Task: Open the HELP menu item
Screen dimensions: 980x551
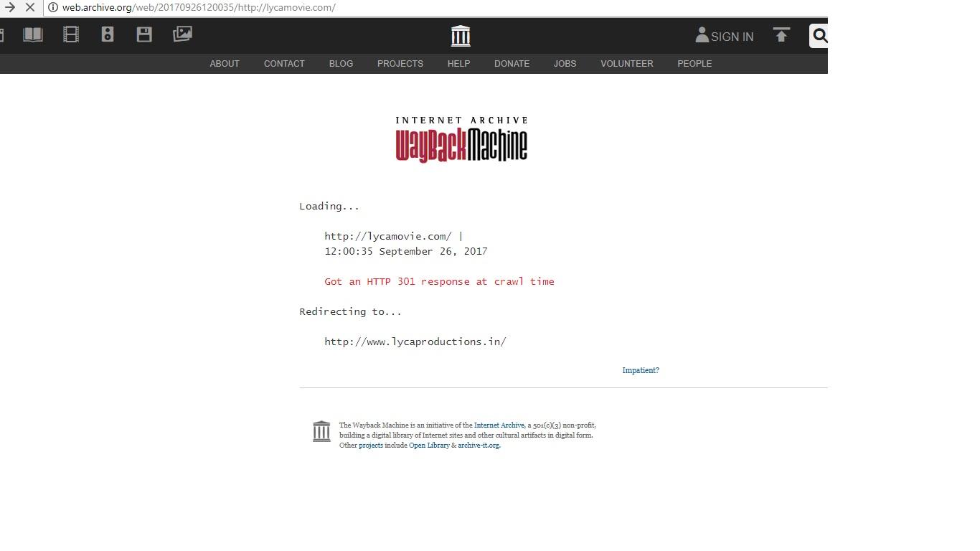Action: coord(458,64)
